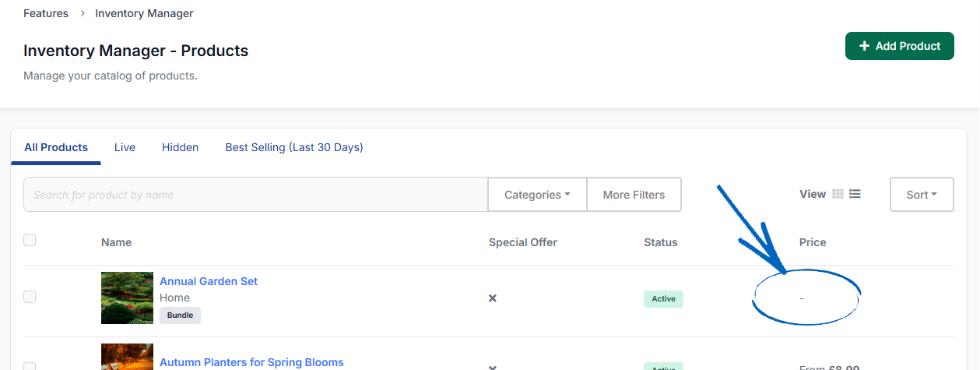Click the Home category under Annual Garden Set

click(174, 298)
